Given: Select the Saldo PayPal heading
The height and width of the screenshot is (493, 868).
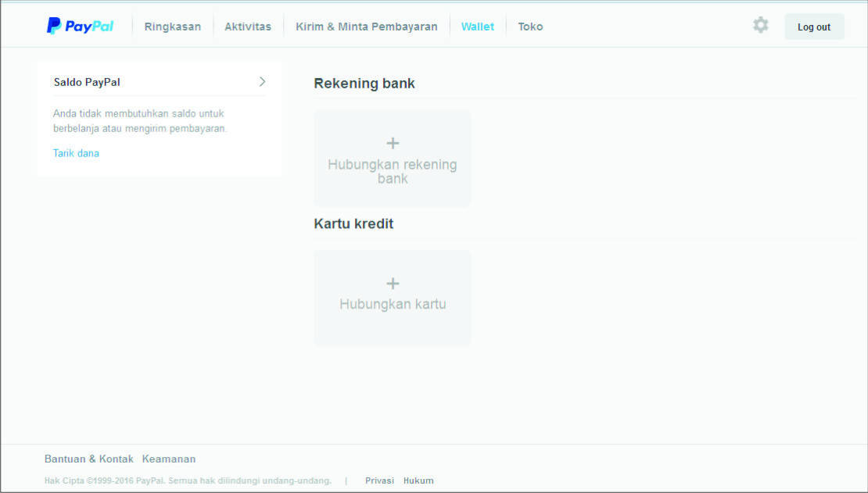Looking at the screenshot, I should pyautogui.click(x=87, y=81).
